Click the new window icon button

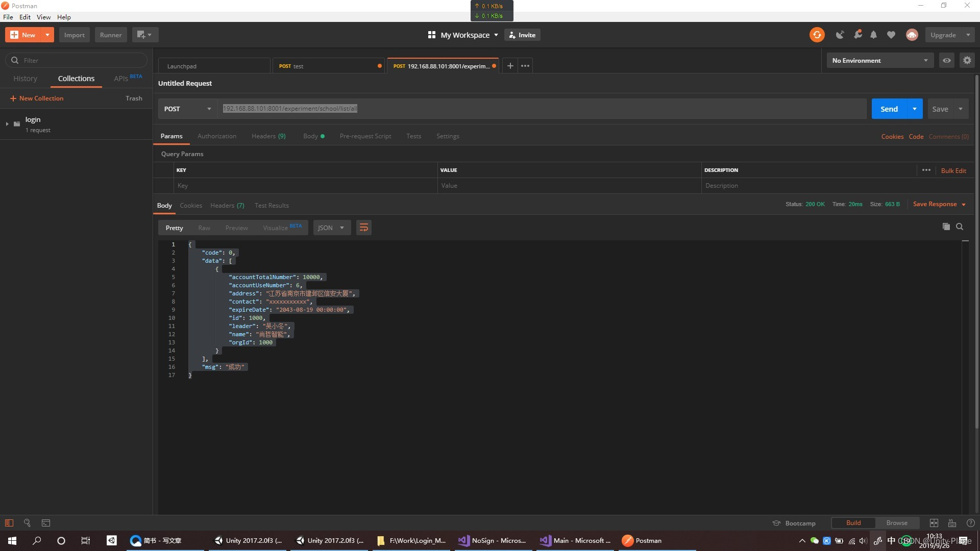[145, 35]
